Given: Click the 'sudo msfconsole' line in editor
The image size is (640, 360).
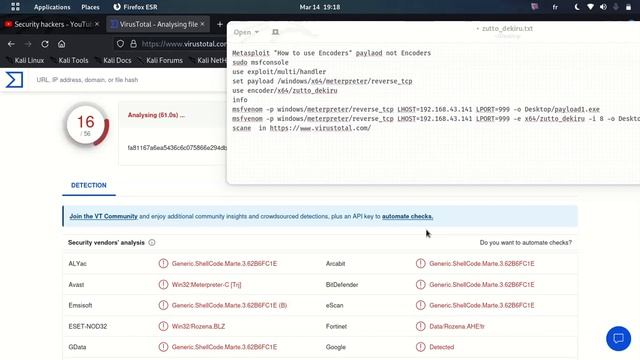Looking at the screenshot, I should point(260,62).
